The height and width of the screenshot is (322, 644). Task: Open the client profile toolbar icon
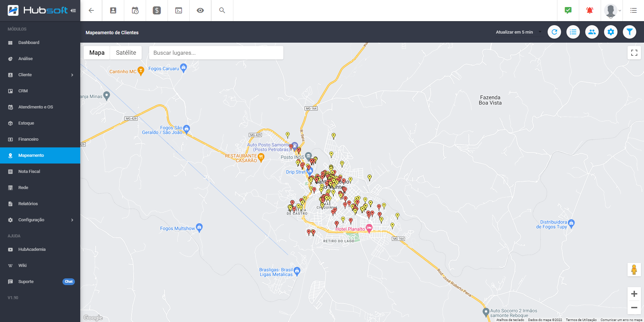(113, 10)
